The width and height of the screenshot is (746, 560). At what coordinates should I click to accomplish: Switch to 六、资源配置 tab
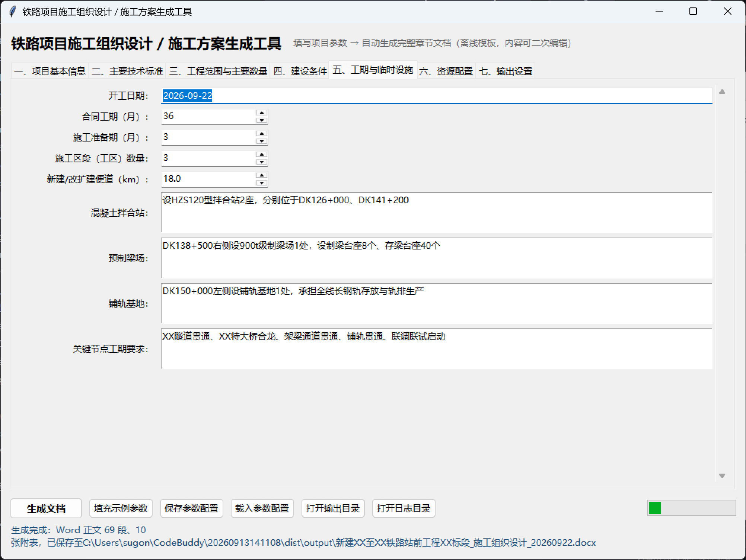(446, 71)
